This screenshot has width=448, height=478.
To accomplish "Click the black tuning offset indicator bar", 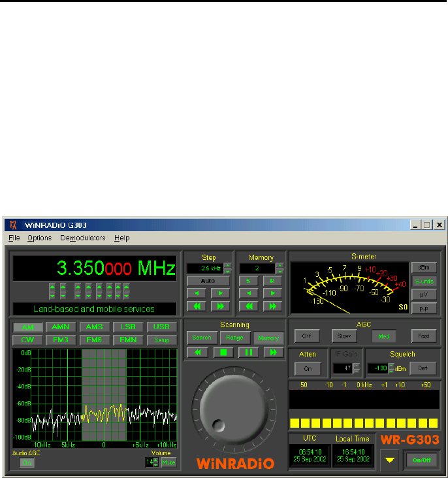I will tap(364, 399).
